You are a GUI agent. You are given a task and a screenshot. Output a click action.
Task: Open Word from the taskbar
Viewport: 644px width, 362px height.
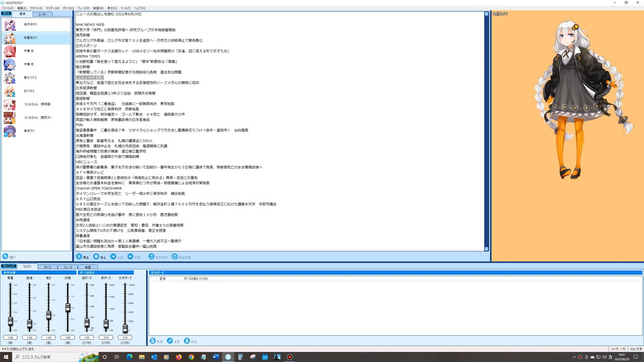pos(215,357)
